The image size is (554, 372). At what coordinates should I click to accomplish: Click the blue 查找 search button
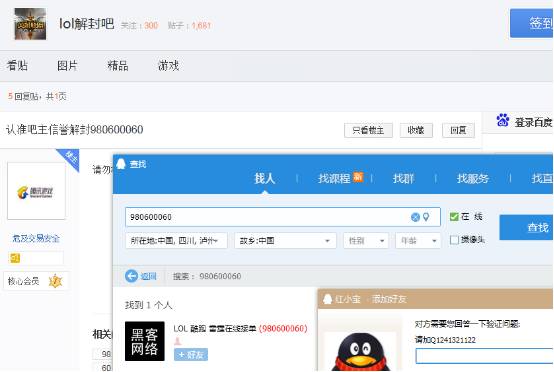(x=526, y=227)
